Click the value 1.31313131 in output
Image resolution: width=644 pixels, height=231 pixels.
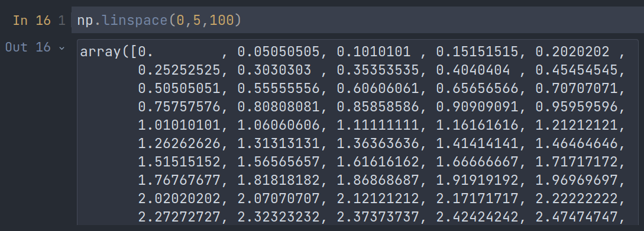coord(279,143)
